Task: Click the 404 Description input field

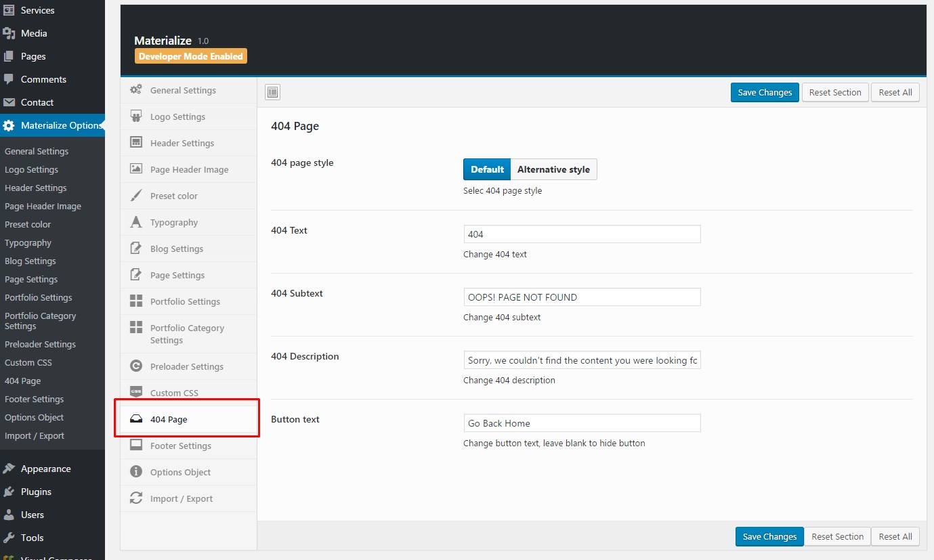Action: [x=582, y=360]
